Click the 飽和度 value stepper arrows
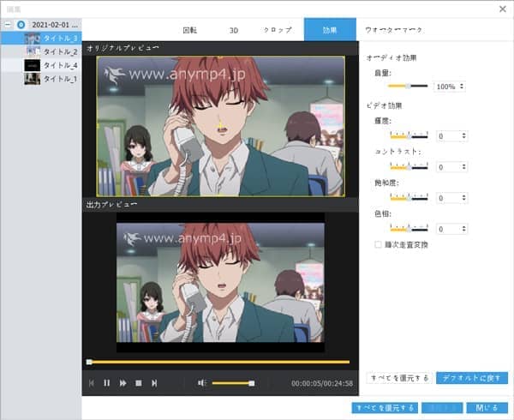This screenshot has width=514, height=420. click(x=463, y=198)
